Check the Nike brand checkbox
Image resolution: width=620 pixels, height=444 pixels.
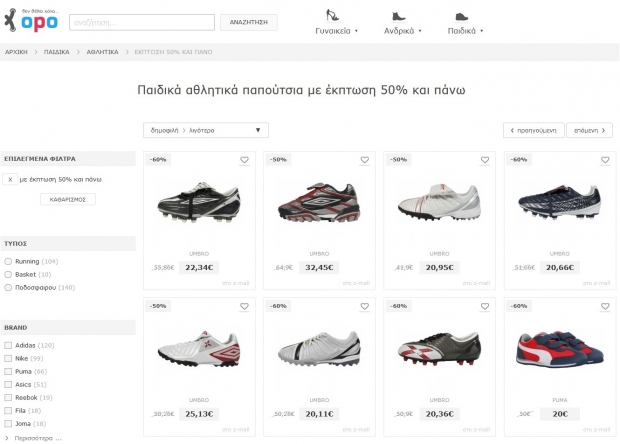pyautogui.click(x=8, y=358)
